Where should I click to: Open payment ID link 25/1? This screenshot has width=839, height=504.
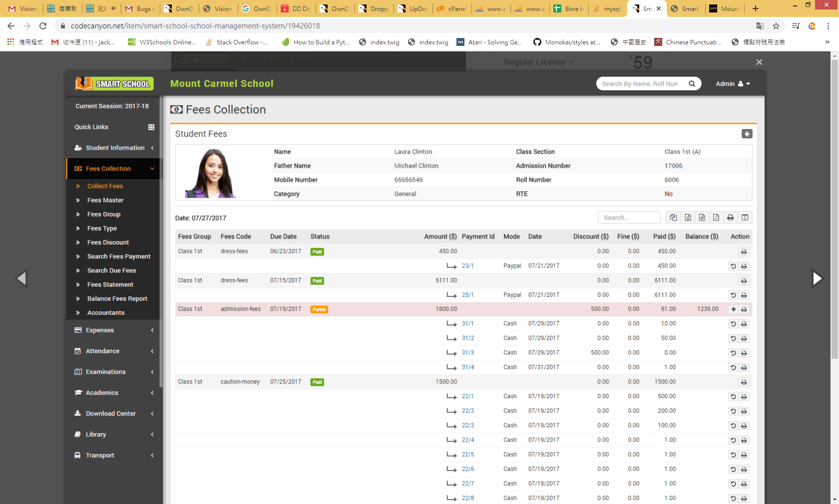point(467,295)
